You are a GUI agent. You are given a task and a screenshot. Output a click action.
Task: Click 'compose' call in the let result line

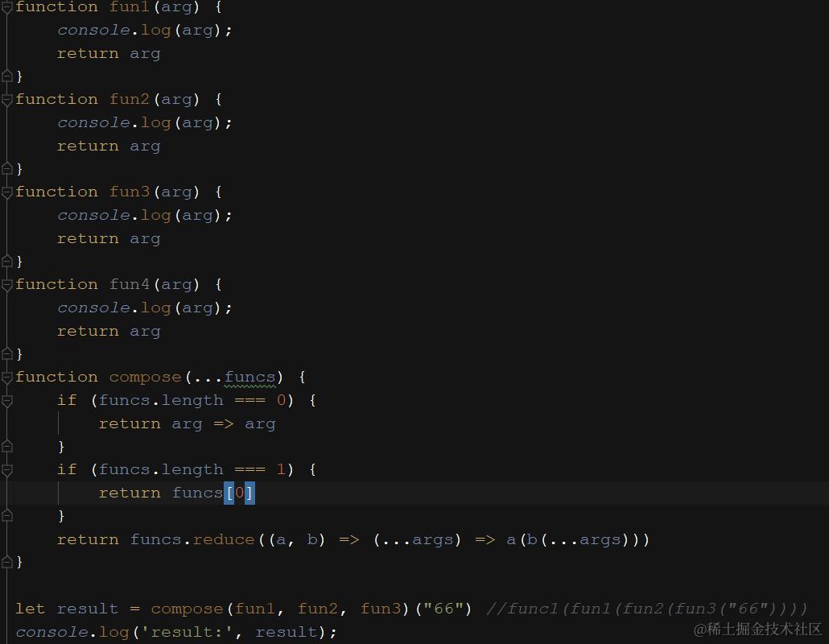coord(187,609)
